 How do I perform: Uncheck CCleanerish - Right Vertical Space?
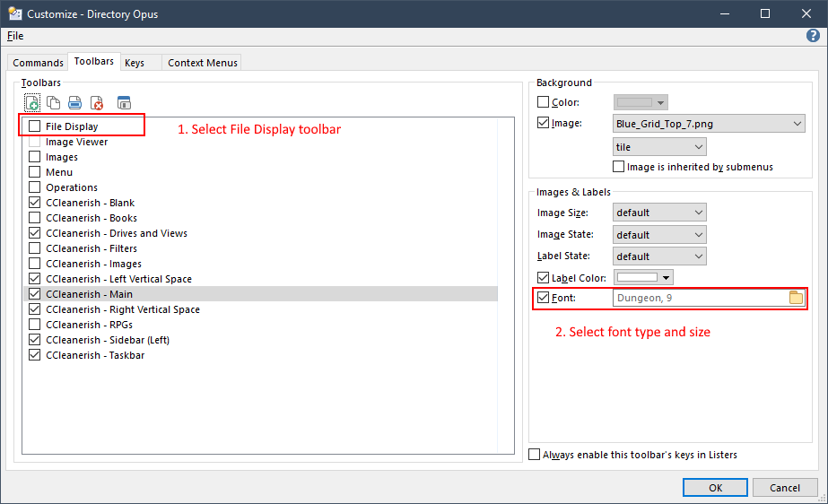coord(34,309)
